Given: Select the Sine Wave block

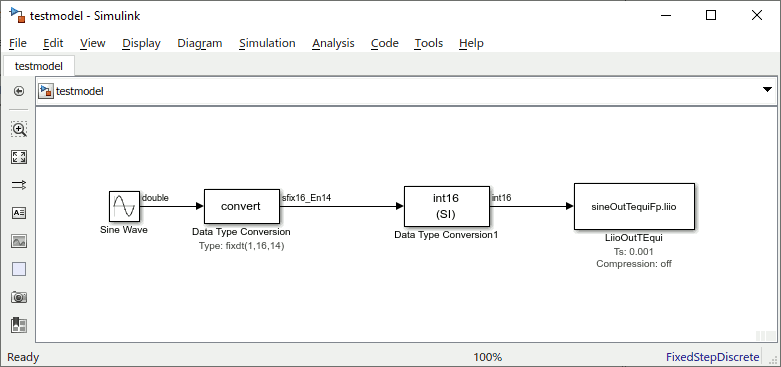Looking at the screenshot, I should click(x=124, y=206).
